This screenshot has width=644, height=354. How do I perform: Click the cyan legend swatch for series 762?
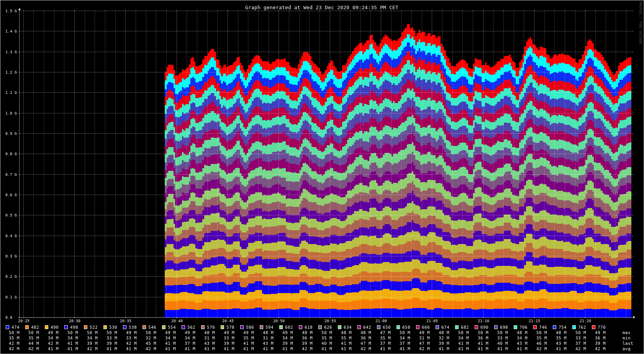574,327
